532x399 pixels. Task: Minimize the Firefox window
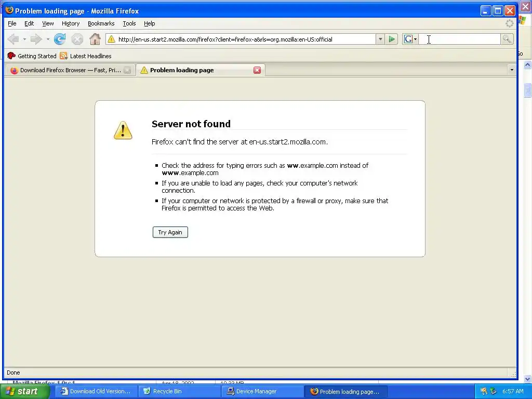tap(486, 11)
